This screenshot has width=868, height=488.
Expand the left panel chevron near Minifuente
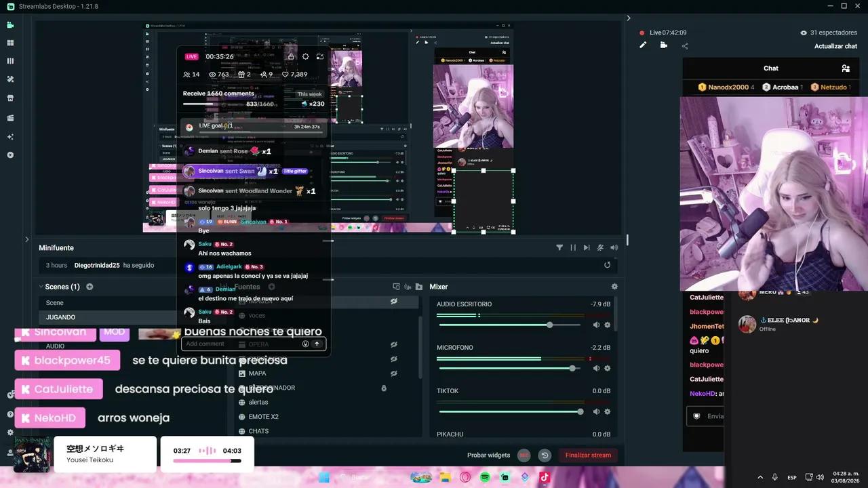click(27, 239)
